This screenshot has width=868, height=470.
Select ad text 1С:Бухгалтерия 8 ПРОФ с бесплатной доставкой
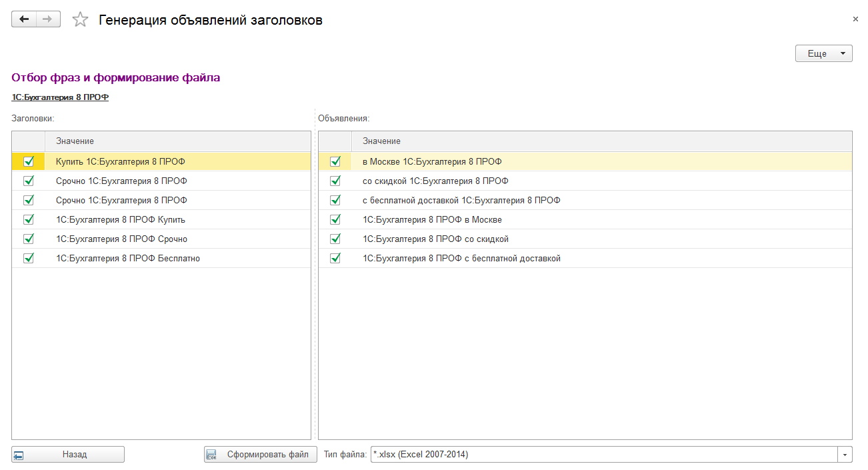pos(461,258)
